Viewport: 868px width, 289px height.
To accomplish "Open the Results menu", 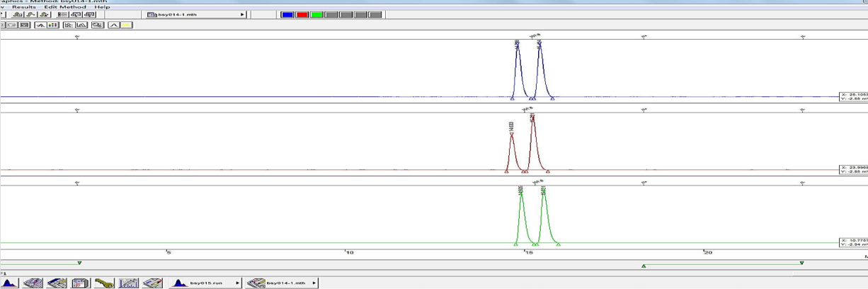I will point(24,7).
